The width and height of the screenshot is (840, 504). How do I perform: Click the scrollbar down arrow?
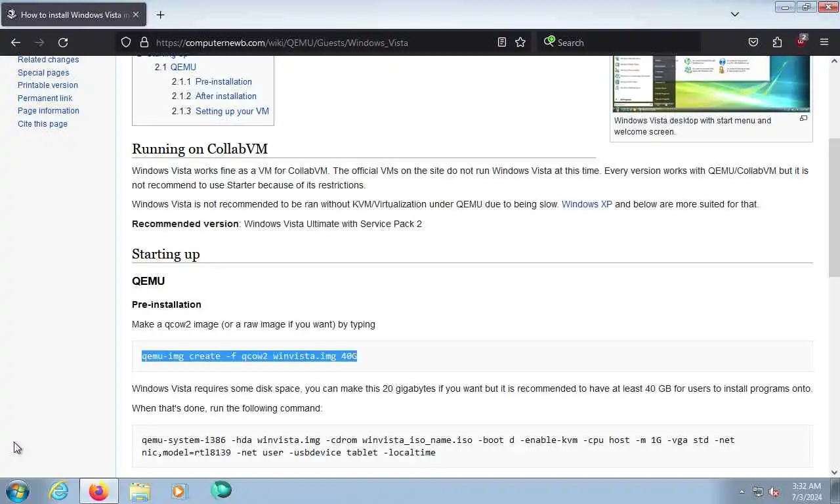pyautogui.click(x=834, y=472)
